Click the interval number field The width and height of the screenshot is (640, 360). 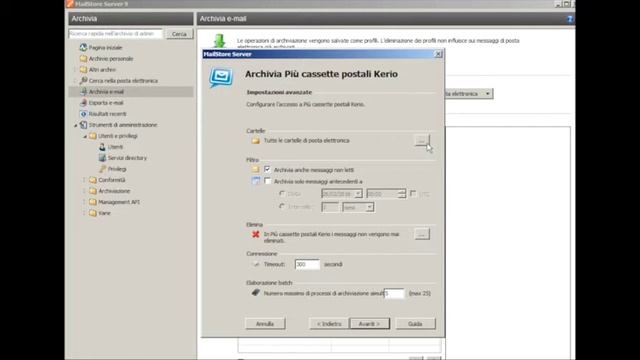tap(330, 207)
